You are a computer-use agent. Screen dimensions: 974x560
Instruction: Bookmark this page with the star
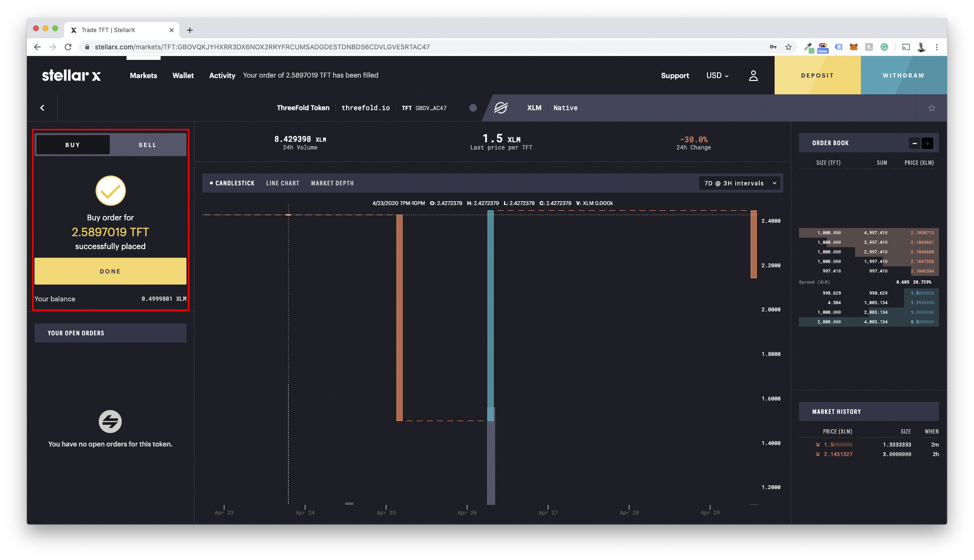point(788,47)
